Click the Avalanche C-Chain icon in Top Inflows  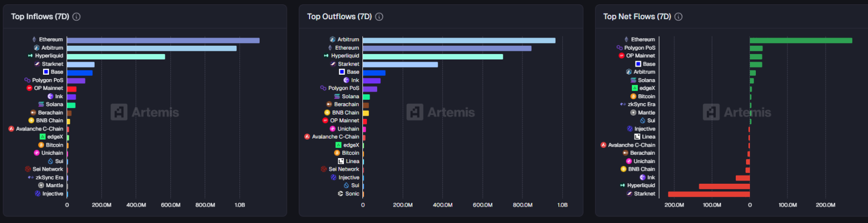click(11, 129)
